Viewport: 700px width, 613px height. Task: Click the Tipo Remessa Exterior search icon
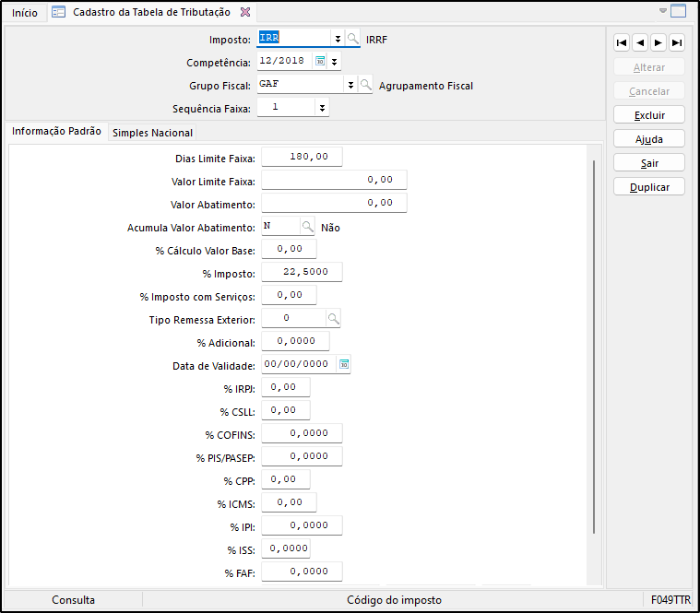(333, 318)
